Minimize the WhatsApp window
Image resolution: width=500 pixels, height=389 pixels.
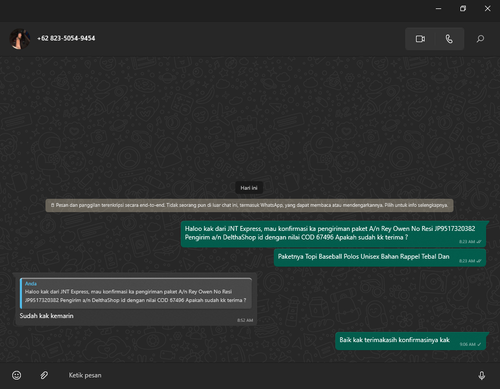[439, 9]
